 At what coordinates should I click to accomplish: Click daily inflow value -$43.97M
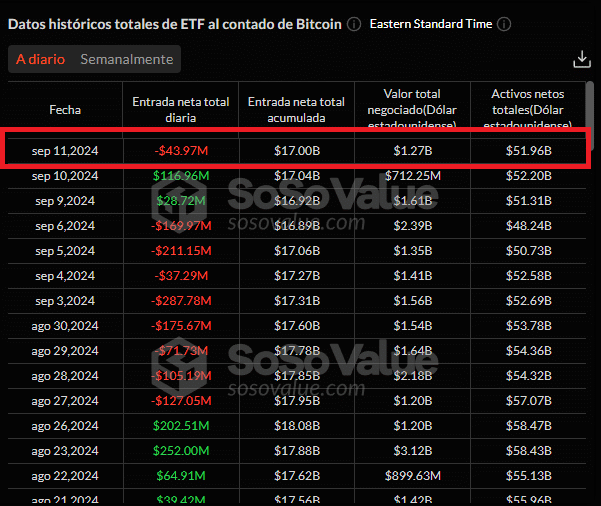pos(181,151)
